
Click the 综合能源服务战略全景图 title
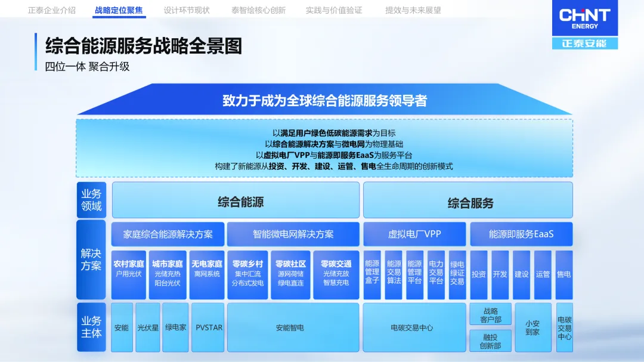click(144, 45)
